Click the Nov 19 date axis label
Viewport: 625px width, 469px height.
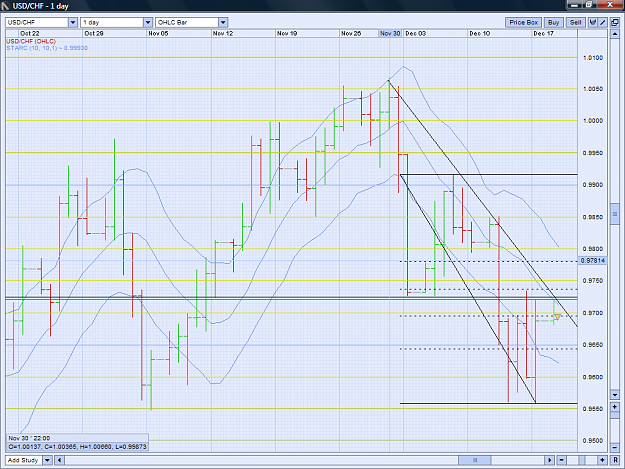pyautogui.click(x=287, y=33)
